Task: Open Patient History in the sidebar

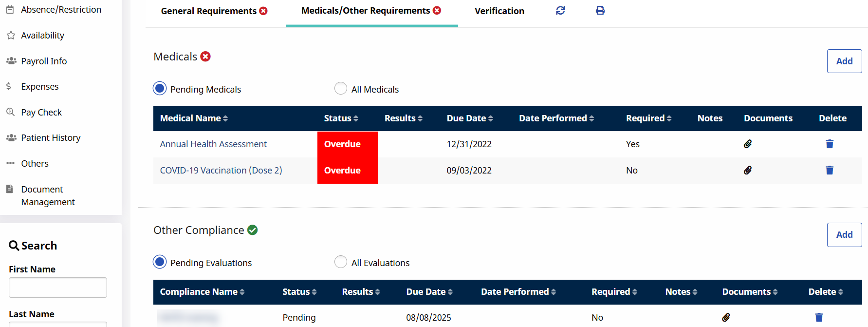Action: pyautogui.click(x=51, y=138)
